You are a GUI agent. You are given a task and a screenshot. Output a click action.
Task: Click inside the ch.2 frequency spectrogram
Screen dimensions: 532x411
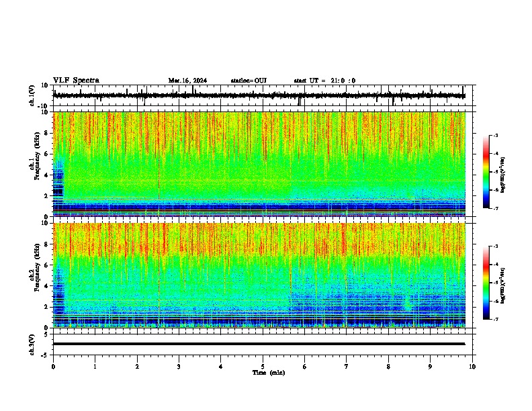(x=259, y=275)
